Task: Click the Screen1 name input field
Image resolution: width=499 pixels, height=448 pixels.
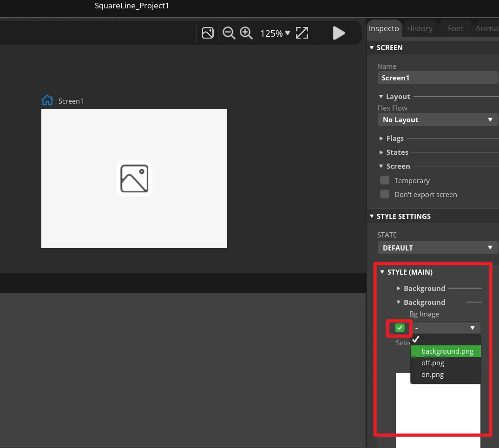Action: pos(437,78)
